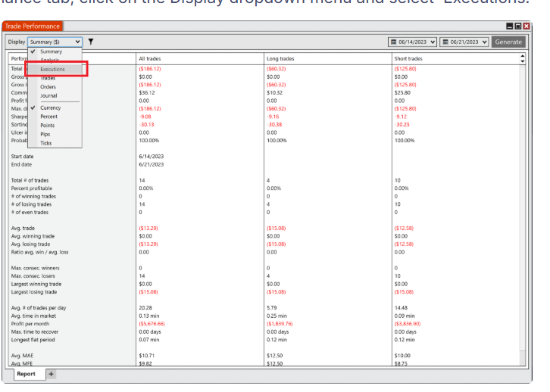The image size is (550, 392).
Task: Click the end date calendar icon
Action: click(445, 42)
